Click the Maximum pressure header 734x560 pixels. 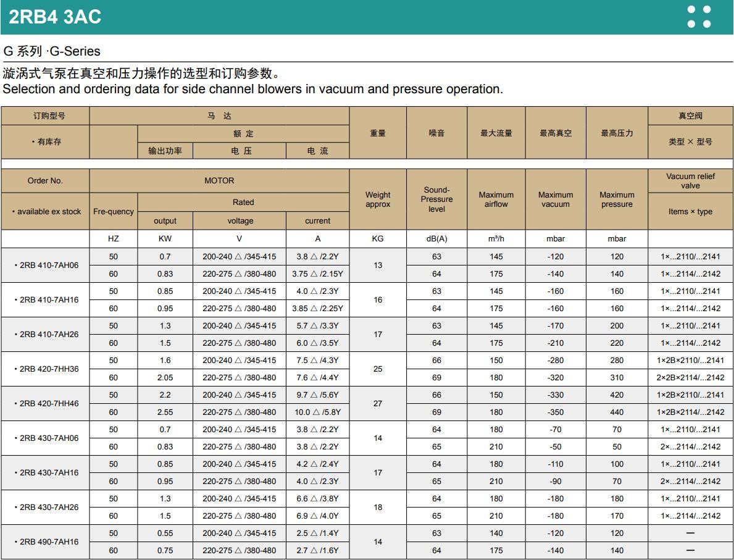coord(617,199)
